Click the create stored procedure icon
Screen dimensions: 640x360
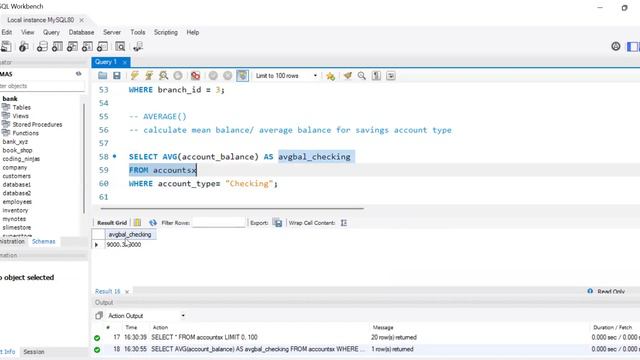(x=87, y=47)
